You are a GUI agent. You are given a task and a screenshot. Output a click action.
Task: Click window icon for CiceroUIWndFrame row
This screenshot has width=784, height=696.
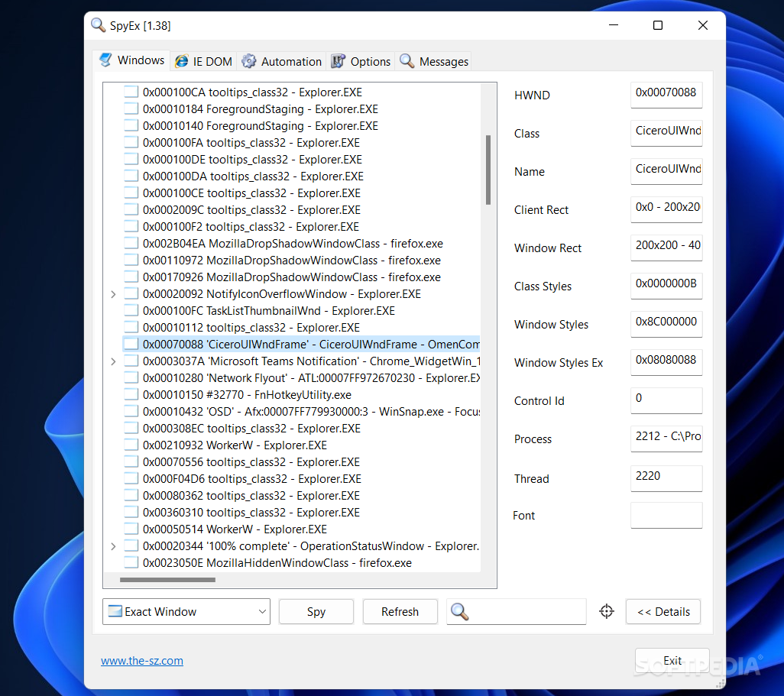[x=131, y=344]
